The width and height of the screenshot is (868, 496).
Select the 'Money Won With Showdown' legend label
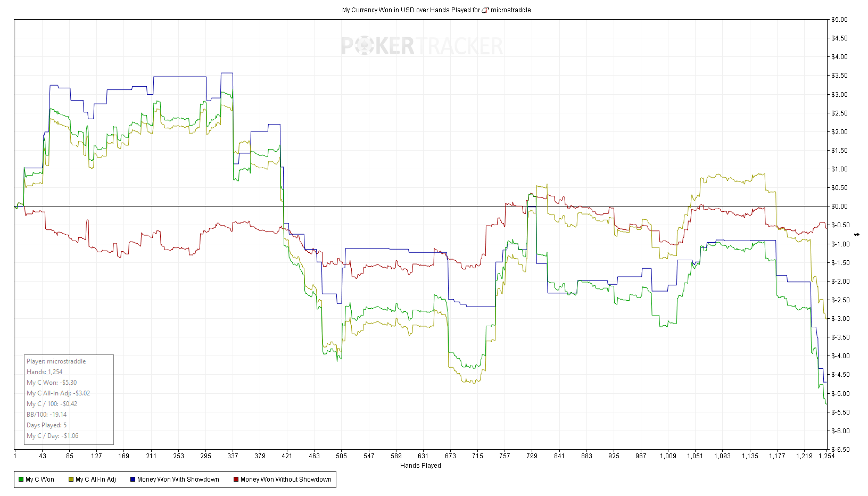point(178,480)
